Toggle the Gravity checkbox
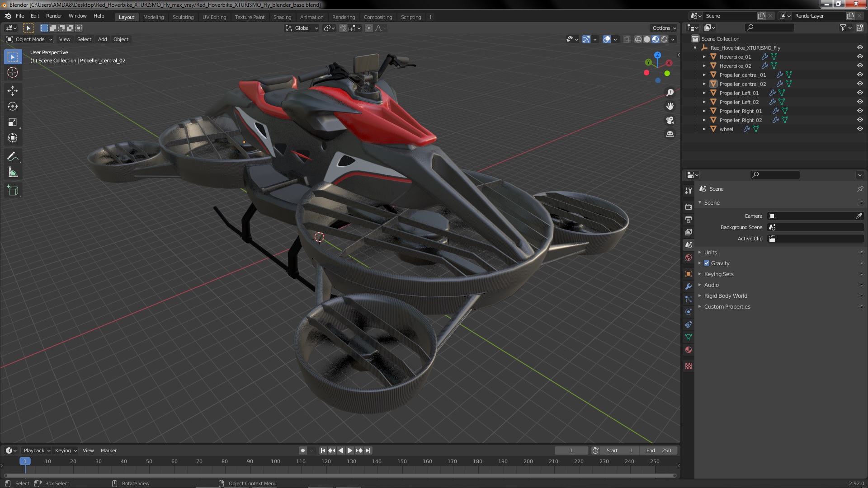868x488 pixels. [x=707, y=263]
